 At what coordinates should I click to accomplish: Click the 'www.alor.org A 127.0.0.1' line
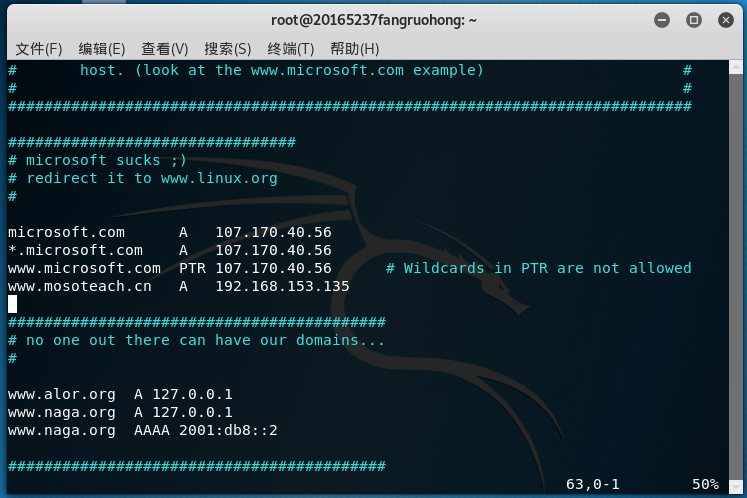120,394
